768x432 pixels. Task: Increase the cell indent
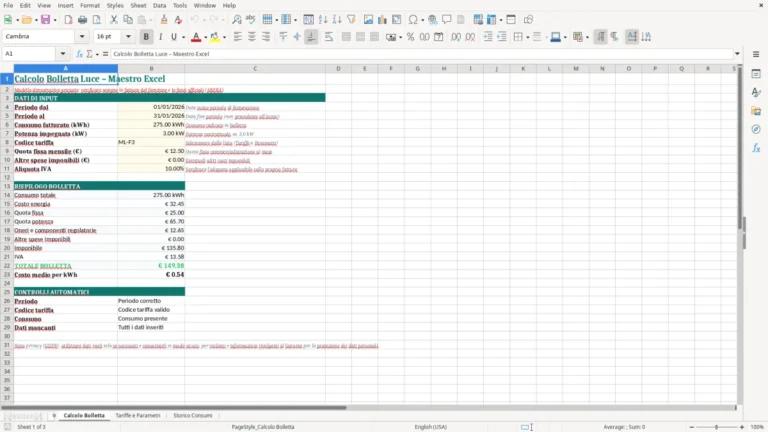click(x=487, y=37)
